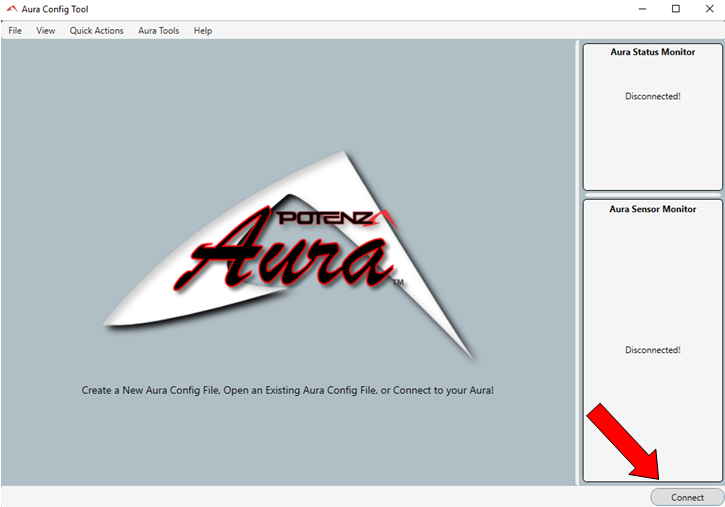Maximize the Aura Config Tool window
The image size is (725, 507).
click(x=675, y=9)
